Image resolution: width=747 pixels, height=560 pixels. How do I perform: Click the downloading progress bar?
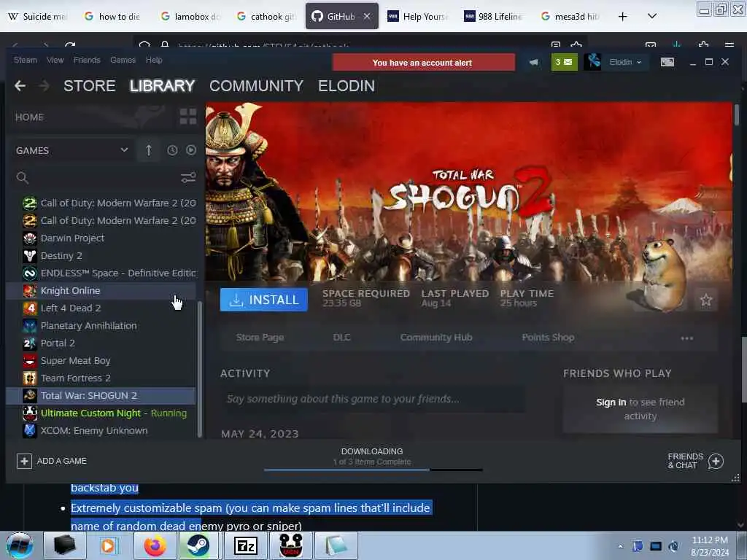(x=373, y=470)
